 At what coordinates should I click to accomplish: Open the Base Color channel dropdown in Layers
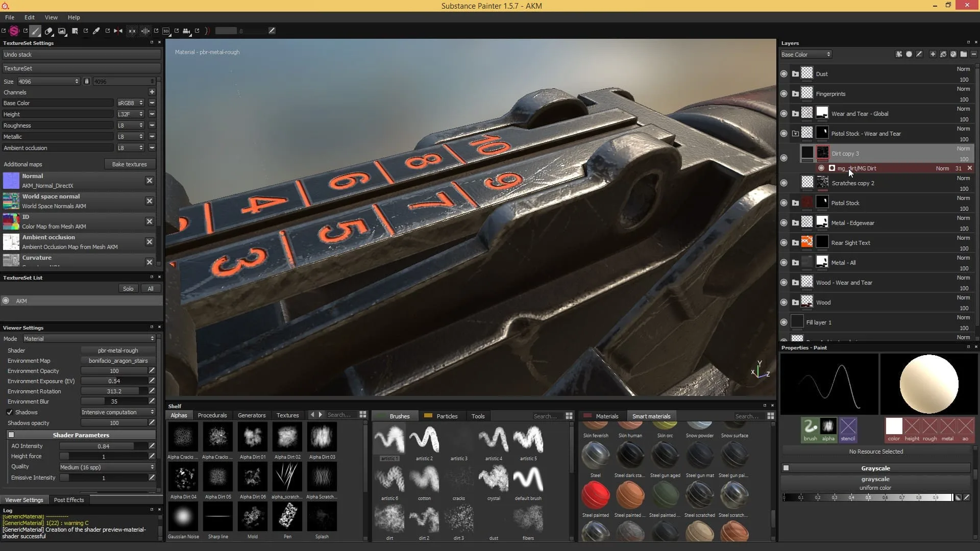(x=805, y=54)
